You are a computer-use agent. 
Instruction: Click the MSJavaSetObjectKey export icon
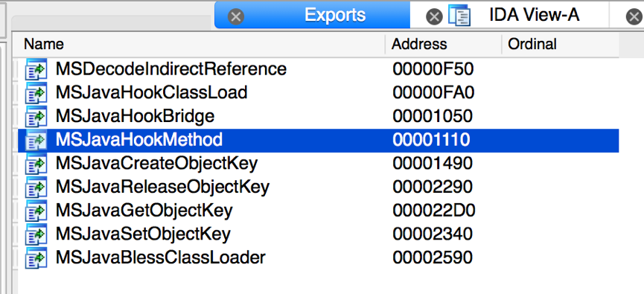[x=36, y=234]
